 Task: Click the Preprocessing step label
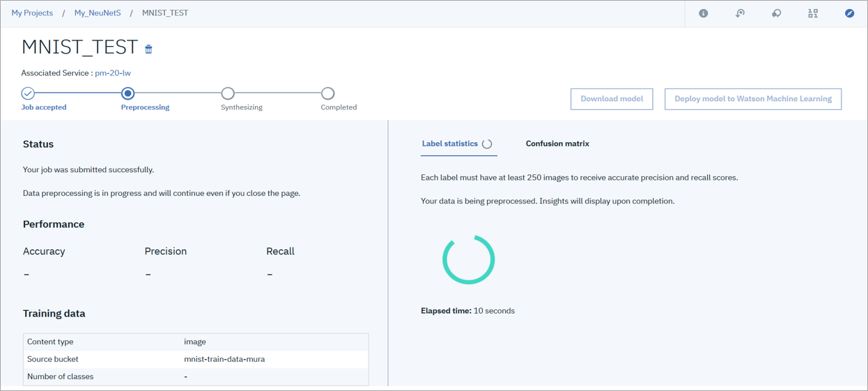point(145,107)
